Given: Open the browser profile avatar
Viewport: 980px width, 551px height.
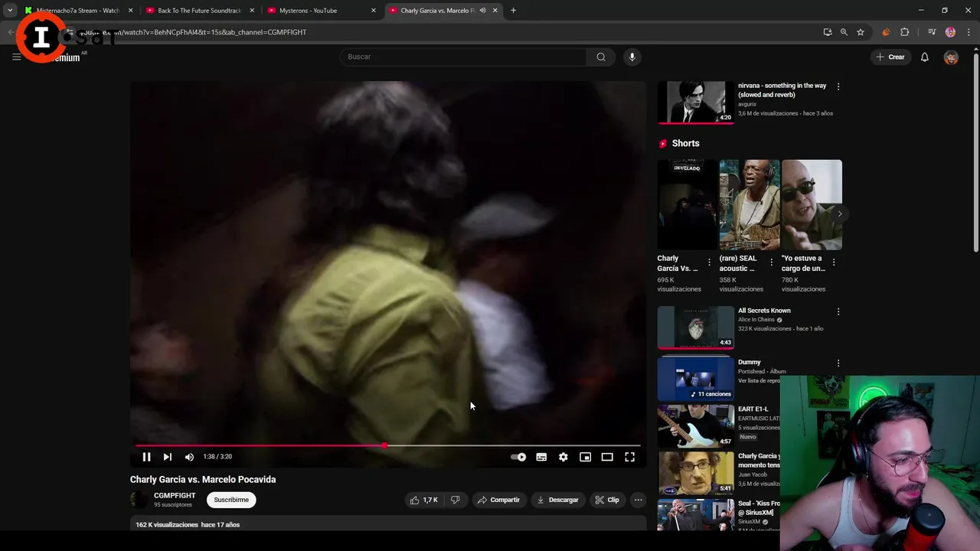Looking at the screenshot, I should point(950,32).
